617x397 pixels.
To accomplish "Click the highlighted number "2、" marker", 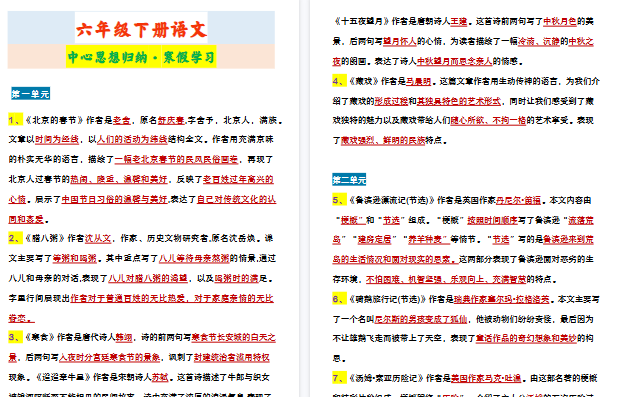I will click(15, 238).
